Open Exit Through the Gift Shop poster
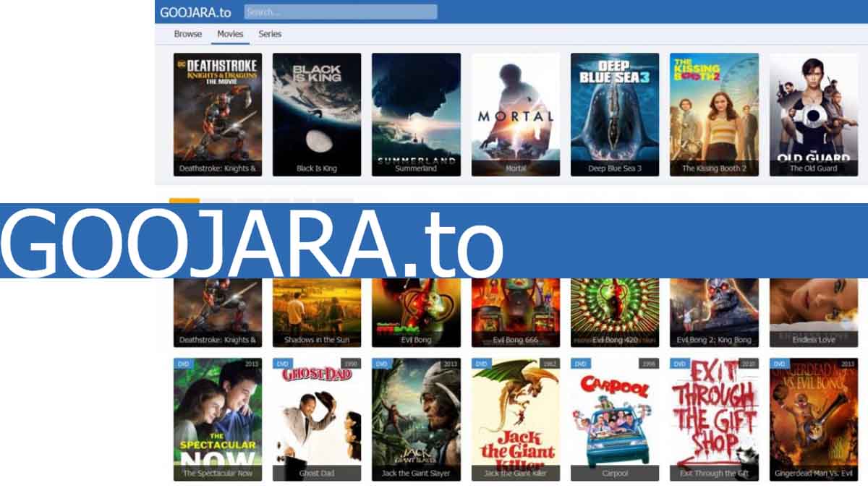 pyautogui.click(x=714, y=419)
